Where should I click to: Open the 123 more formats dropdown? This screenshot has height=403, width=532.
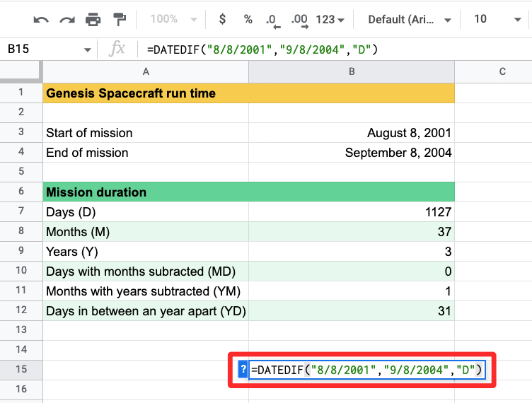click(x=330, y=19)
